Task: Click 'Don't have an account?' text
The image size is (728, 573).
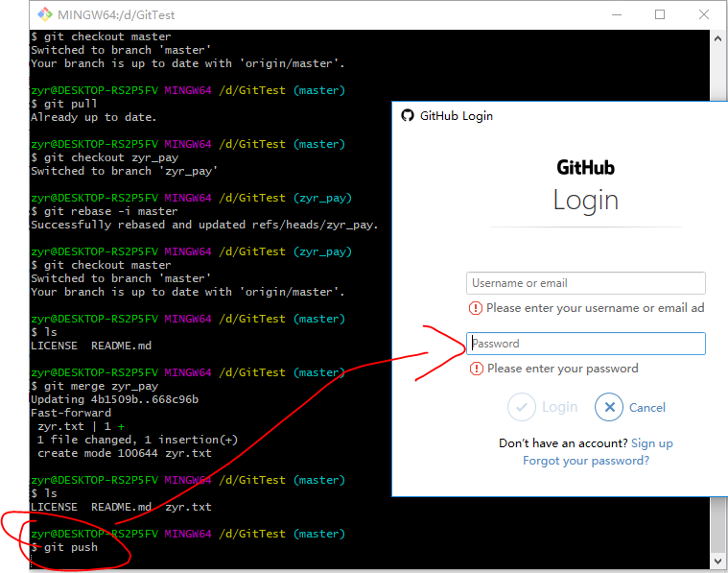Action: tap(563, 443)
